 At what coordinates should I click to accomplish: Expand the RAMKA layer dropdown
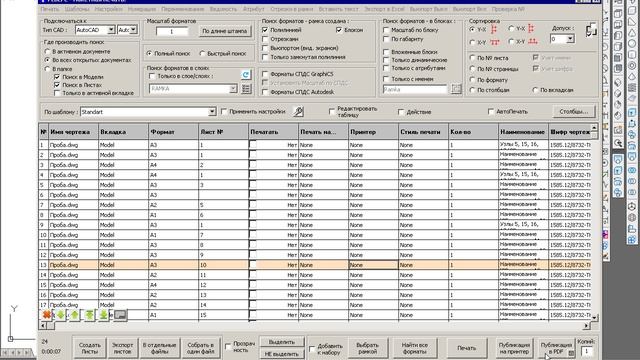tap(233, 89)
